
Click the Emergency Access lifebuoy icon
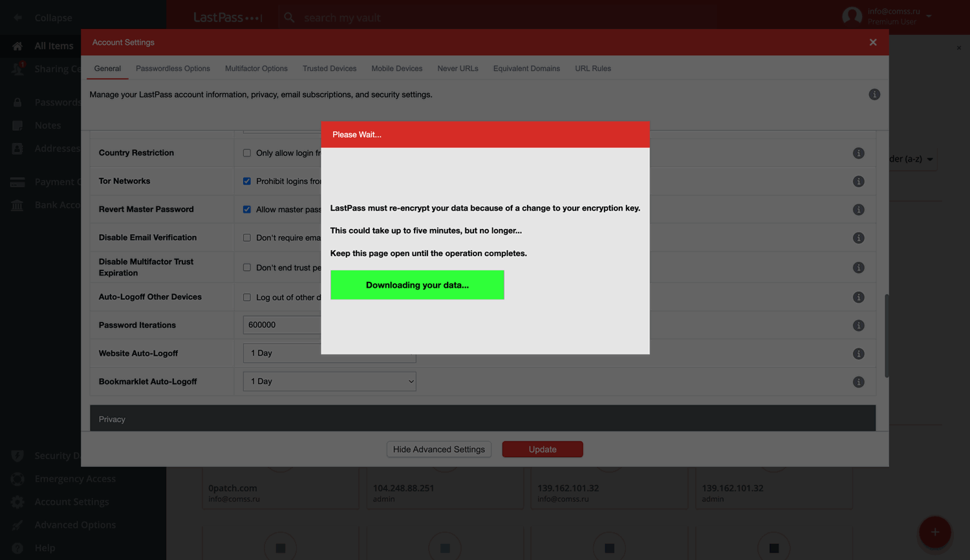click(x=17, y=479)
